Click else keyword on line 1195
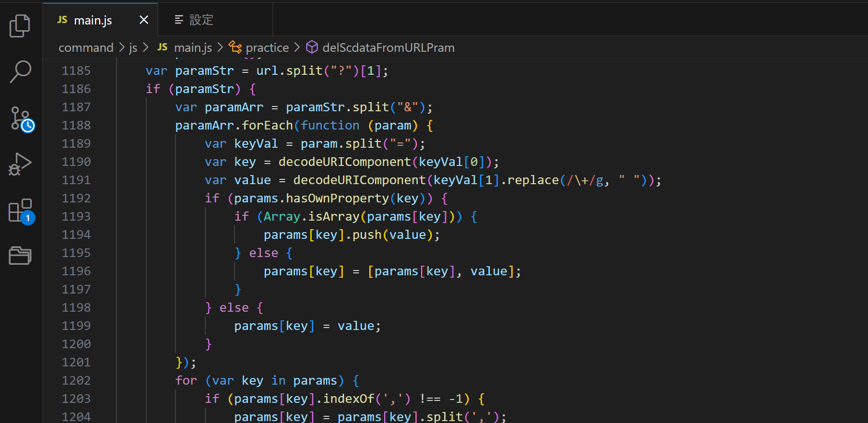Screen dimensions: 868x423 point(264,253)
